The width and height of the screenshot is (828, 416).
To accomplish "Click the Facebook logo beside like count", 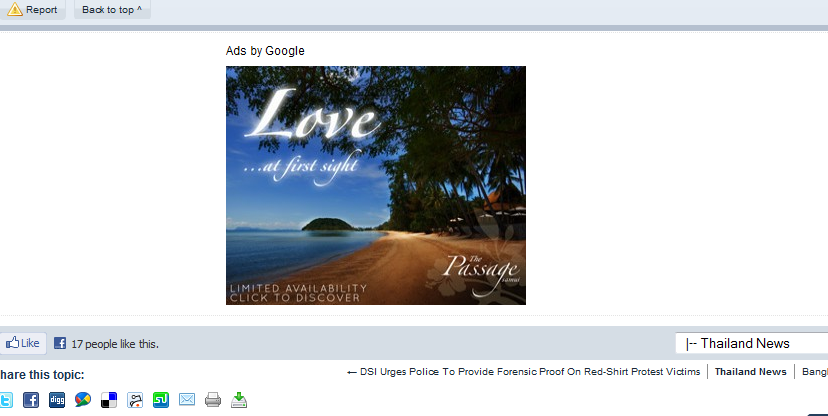I will [60, 343].
